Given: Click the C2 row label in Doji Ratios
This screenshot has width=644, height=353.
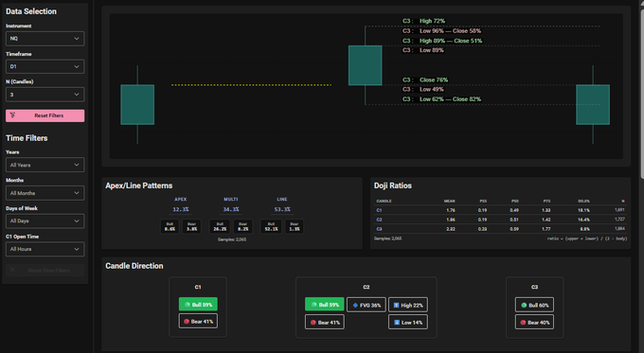Looking at the screenshot, I should click(x=379, y=220).
